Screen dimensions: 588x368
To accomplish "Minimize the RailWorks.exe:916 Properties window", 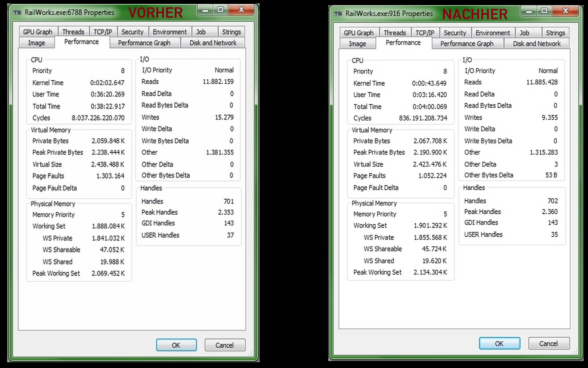I will tap(529, 12).
